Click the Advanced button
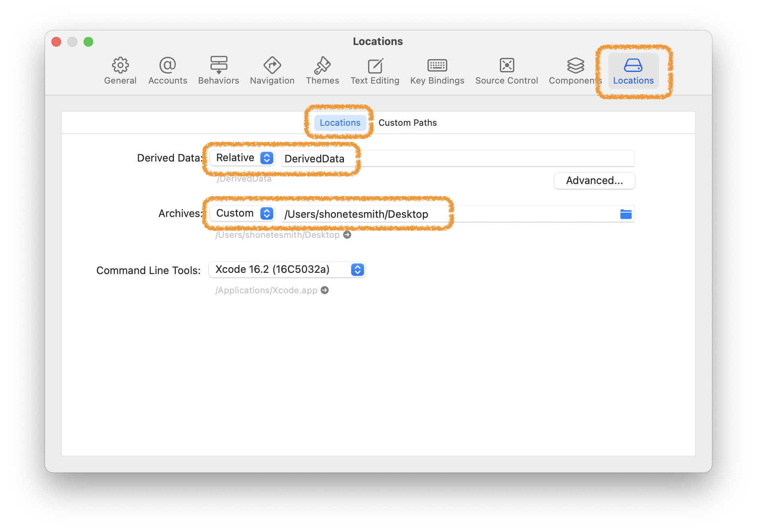 pos(594,180)
